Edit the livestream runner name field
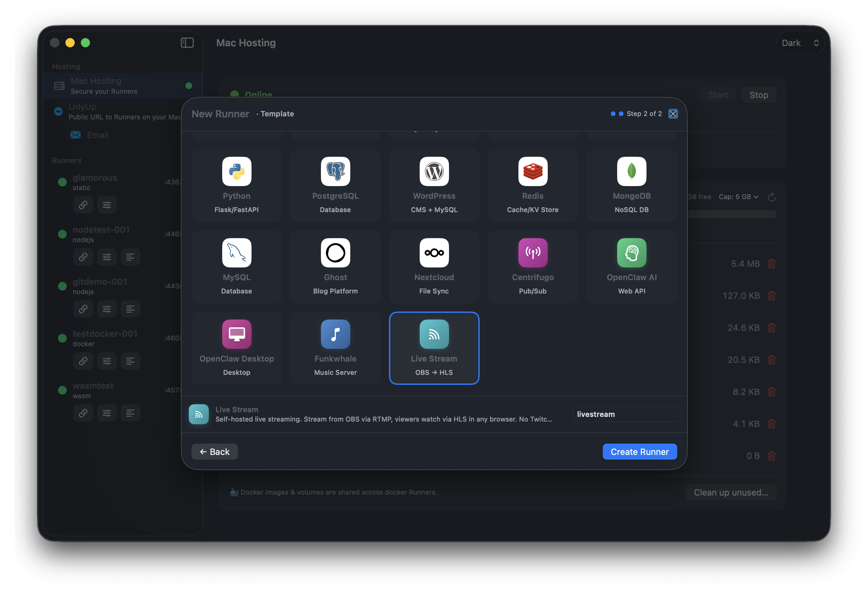 click(x=626, y=414)
